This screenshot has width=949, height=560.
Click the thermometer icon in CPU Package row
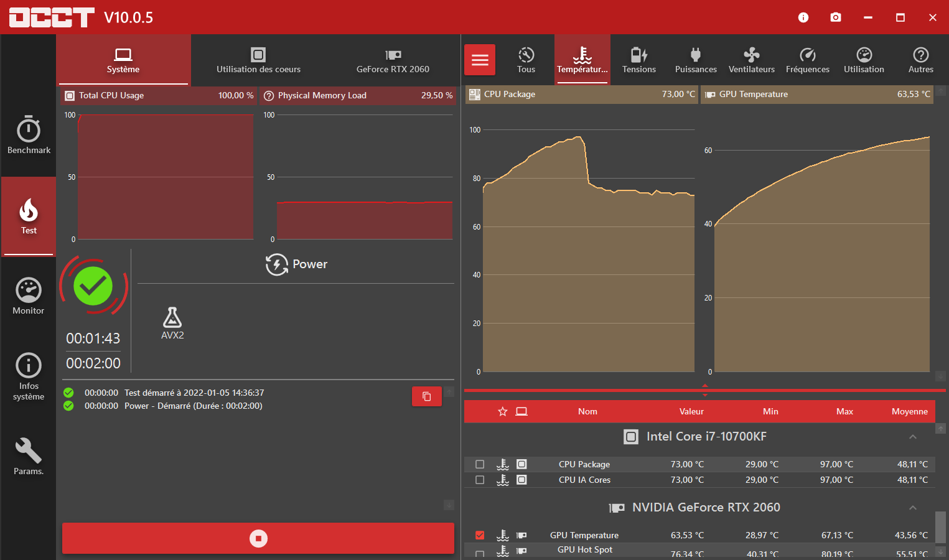pyautogui.click(x=503, y=464)
